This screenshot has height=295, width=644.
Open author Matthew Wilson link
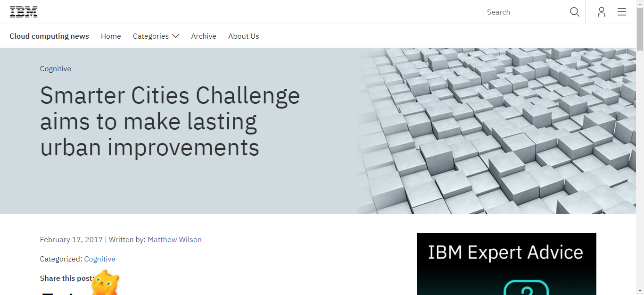[174, 239]
